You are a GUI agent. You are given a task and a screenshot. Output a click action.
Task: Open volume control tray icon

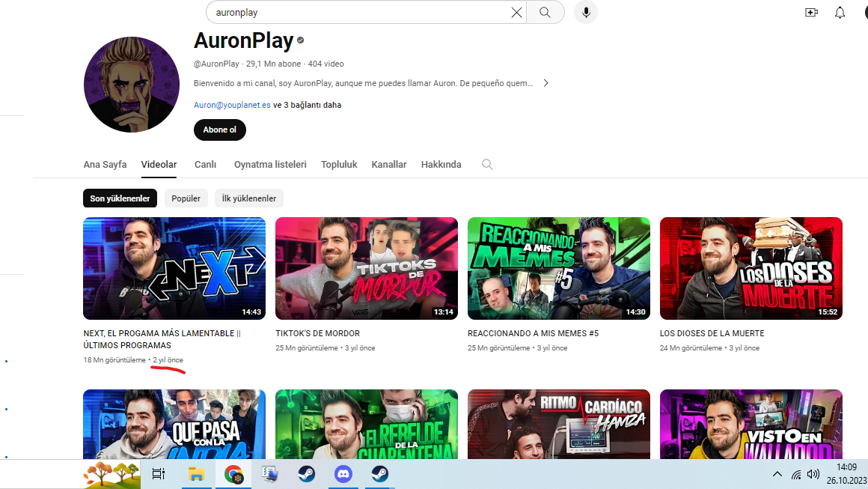coord(813,474)
